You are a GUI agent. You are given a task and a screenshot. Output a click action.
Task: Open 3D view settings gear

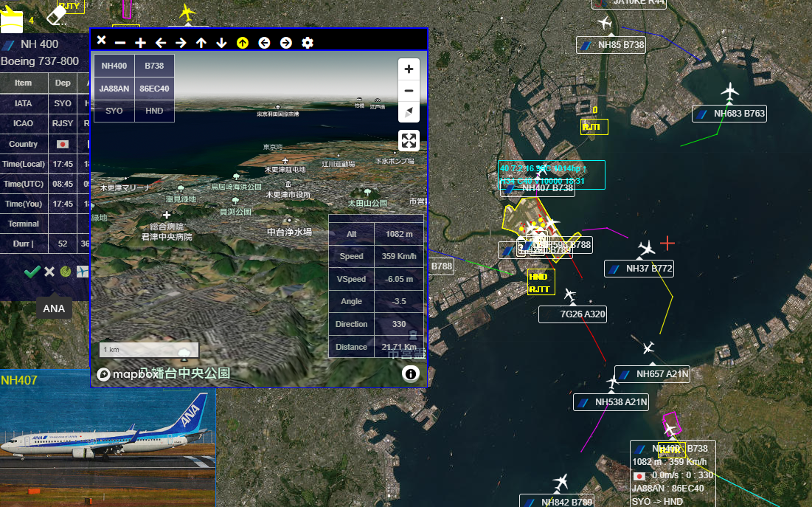[x=308, y=43]
